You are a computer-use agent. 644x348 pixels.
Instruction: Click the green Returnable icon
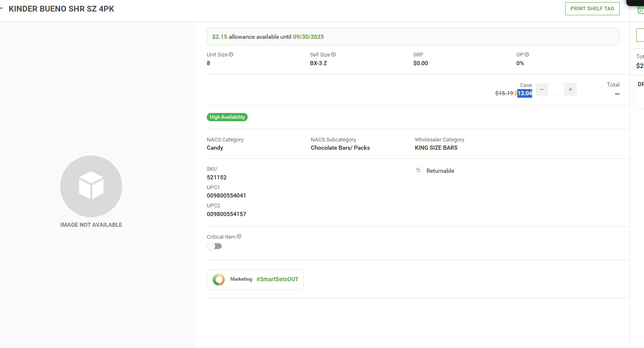pos(418,170)
